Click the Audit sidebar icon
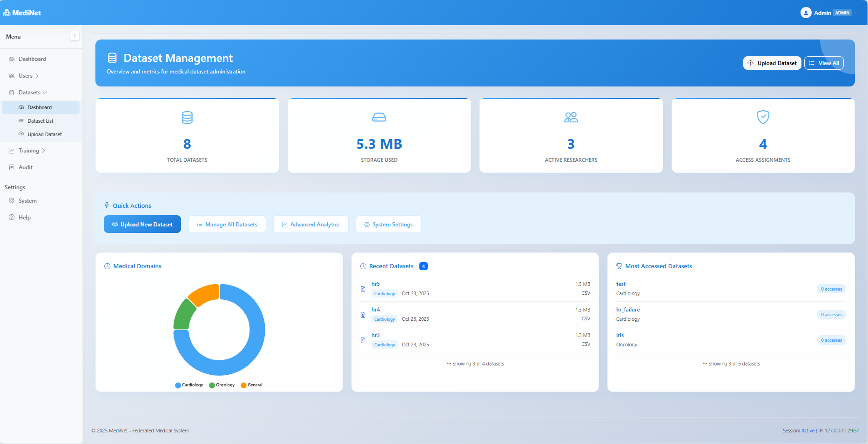The width and height of the screenshot is (868, 444). point(12,167)
